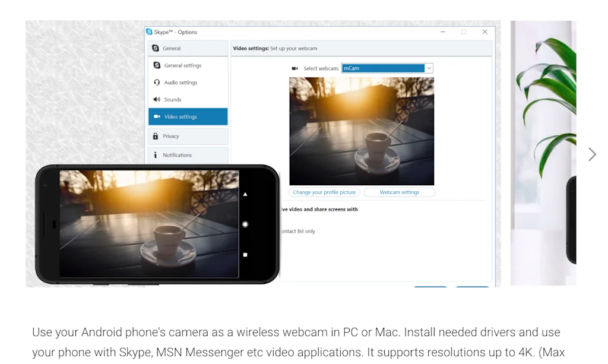Click the info icon beside Notifications
The width and height of the screenshot is (608, 364).
tap(156, 155)
